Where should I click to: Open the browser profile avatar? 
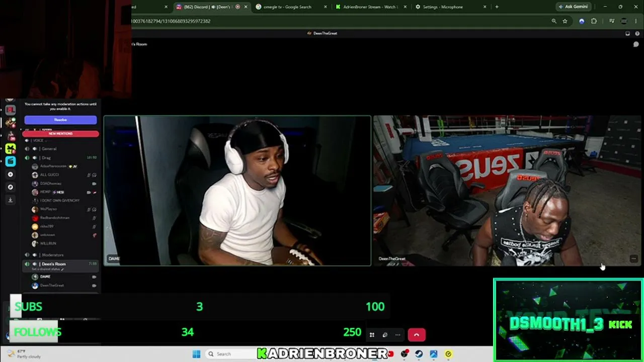coord(624,21)
